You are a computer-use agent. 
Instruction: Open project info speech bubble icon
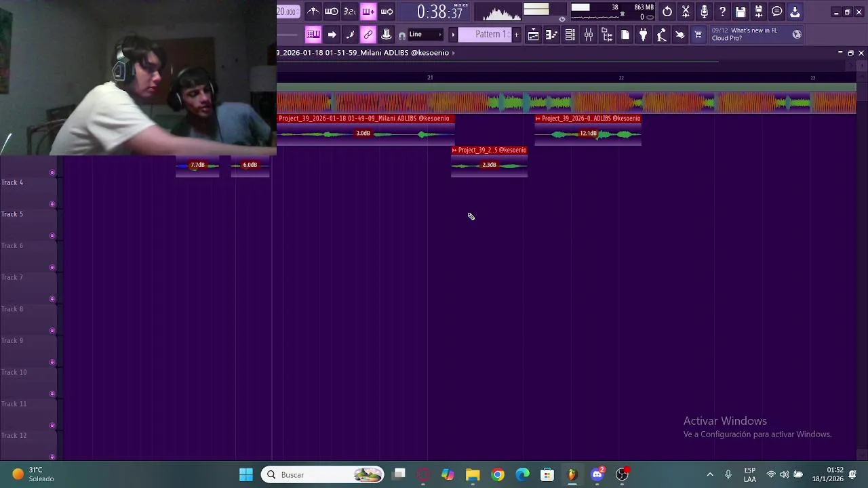pos(777,12)
